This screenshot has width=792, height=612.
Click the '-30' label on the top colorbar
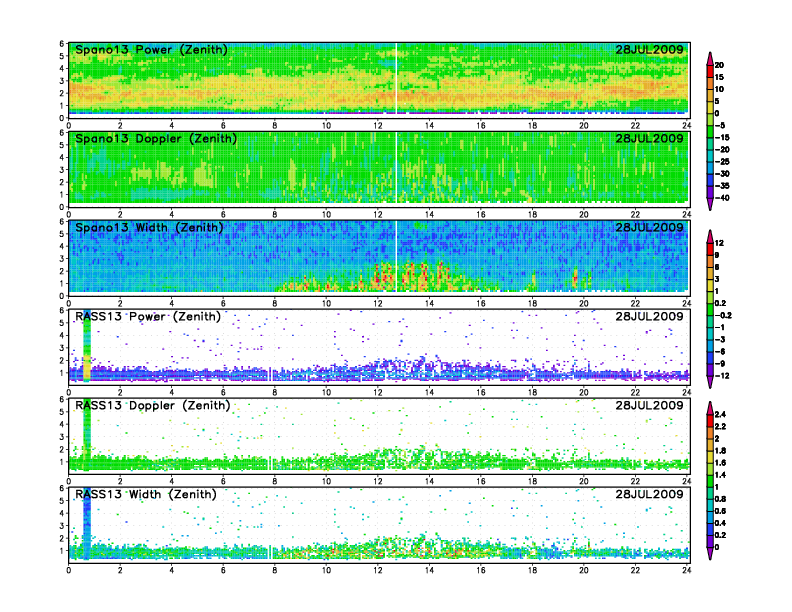[722, 174]
